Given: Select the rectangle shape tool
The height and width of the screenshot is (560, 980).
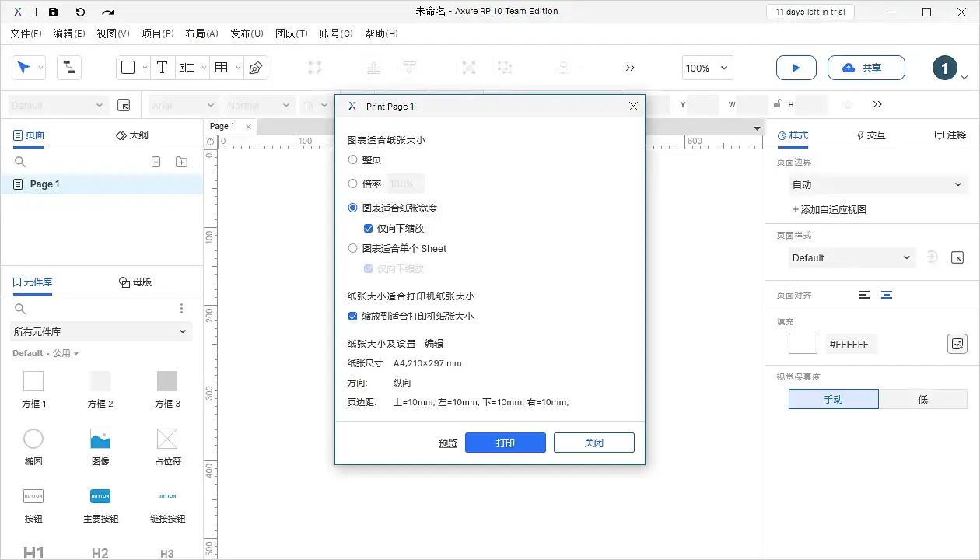Looking at the screenshot, I should (x=128, y=68).
